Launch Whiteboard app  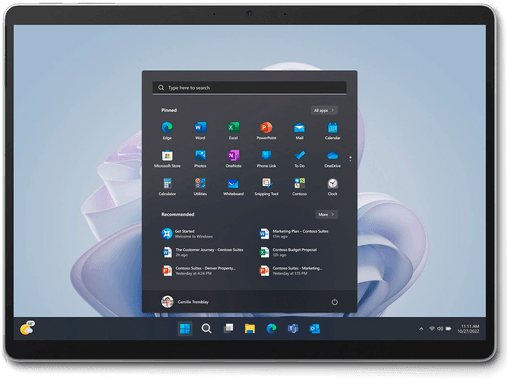(x=233, y=186)
